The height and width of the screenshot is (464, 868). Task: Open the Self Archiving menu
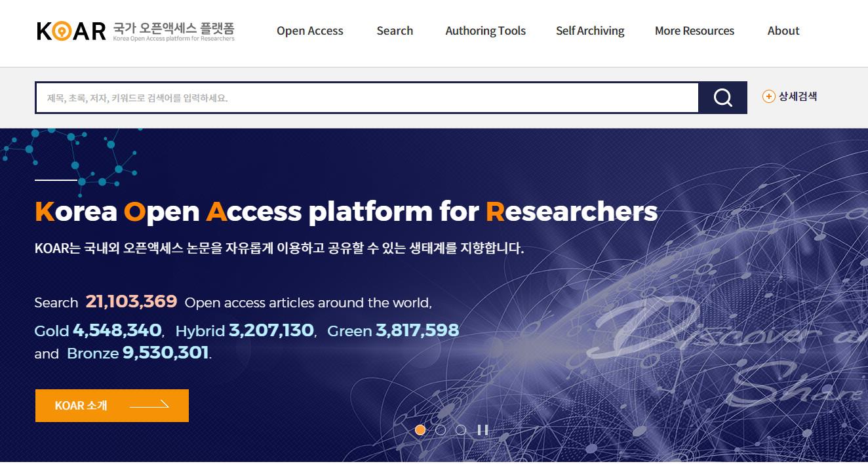pyautogui.click(x=590, y=31)
